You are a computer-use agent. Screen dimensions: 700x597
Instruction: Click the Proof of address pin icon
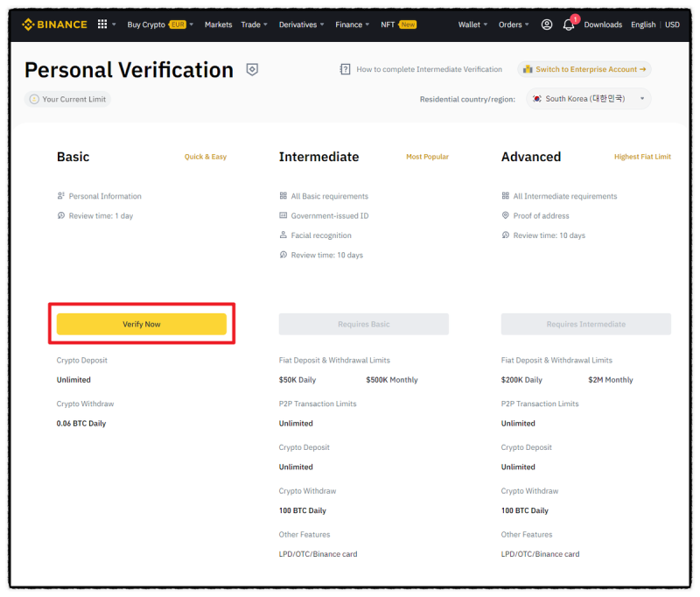coord(506,215)
